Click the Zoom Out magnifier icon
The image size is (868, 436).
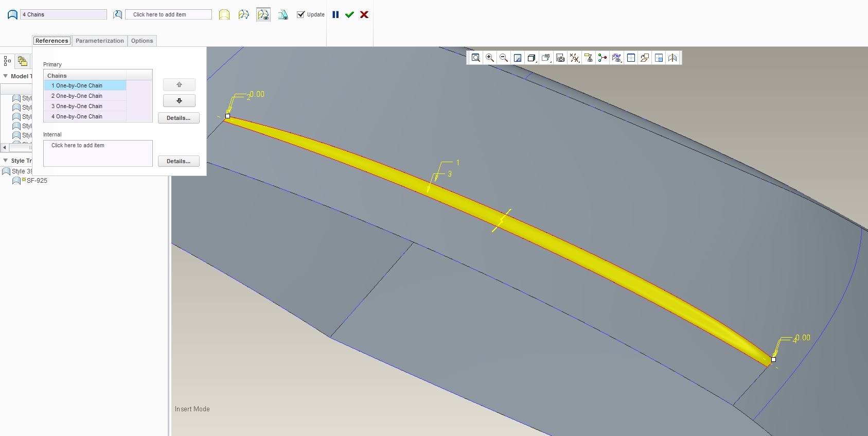[504, 58]
